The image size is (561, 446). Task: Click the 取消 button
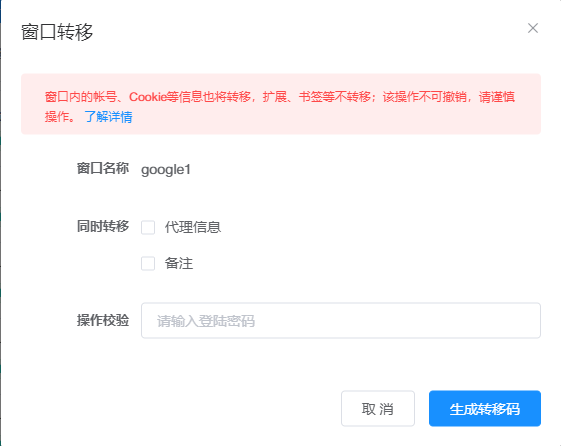point(378,408)
